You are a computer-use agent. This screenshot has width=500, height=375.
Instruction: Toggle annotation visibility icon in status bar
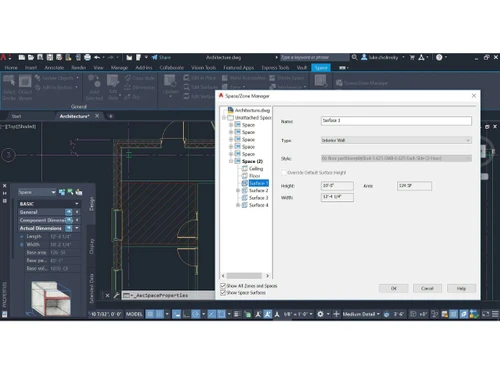tap(258, 314)
